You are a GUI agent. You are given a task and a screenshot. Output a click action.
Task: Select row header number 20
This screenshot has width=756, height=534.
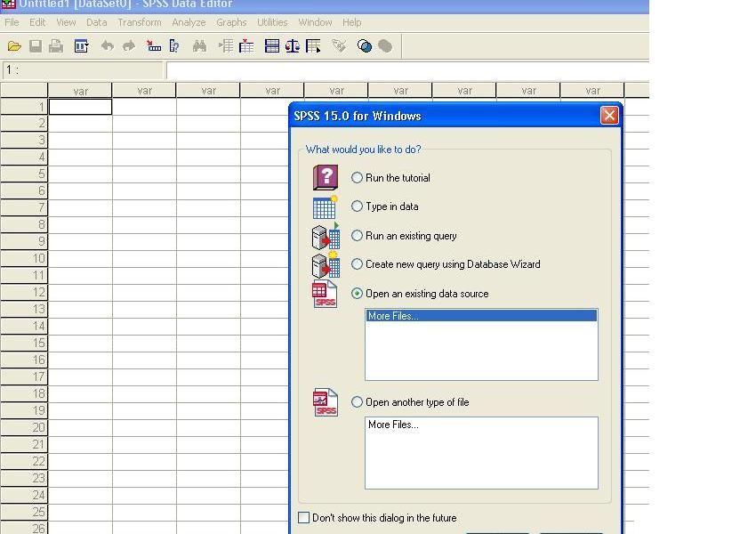pos(24,427)
